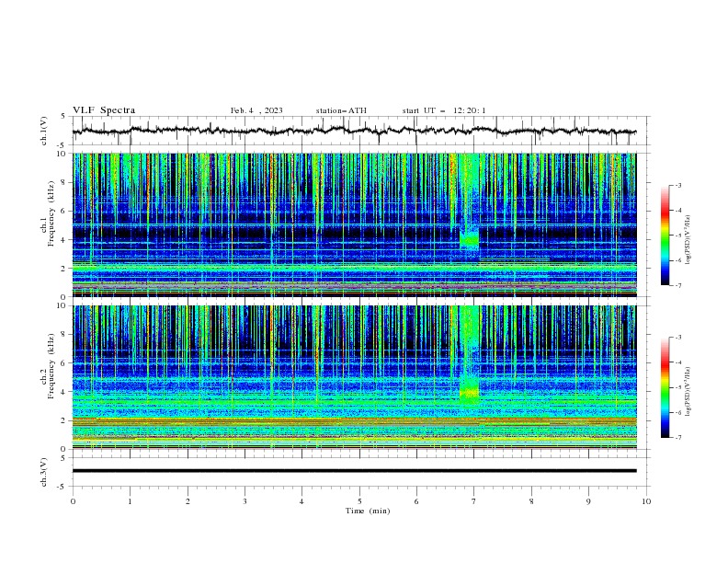Click the time-axis tick label "9"
The image size is (728, 563).
click(588, 501)
